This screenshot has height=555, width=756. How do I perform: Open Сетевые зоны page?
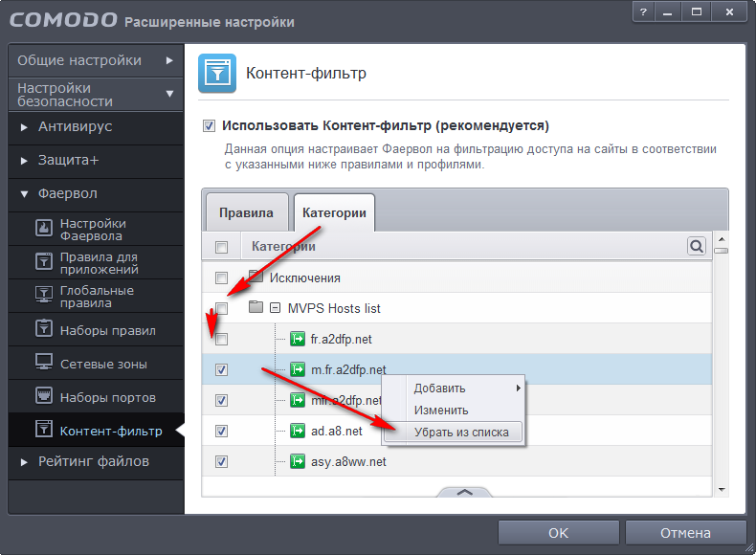[96, 363]
